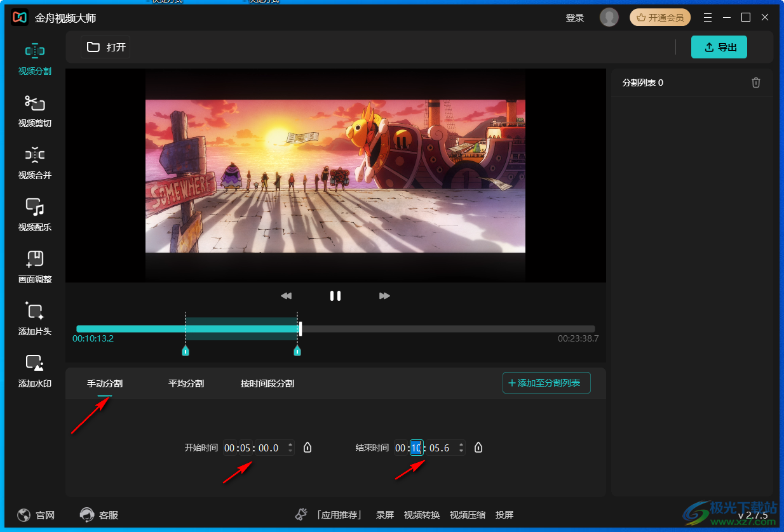This screenshot has width=784, height=532.
Task: Click 添加至分割列表 to add the segment
Action: (x=546, y=383)
